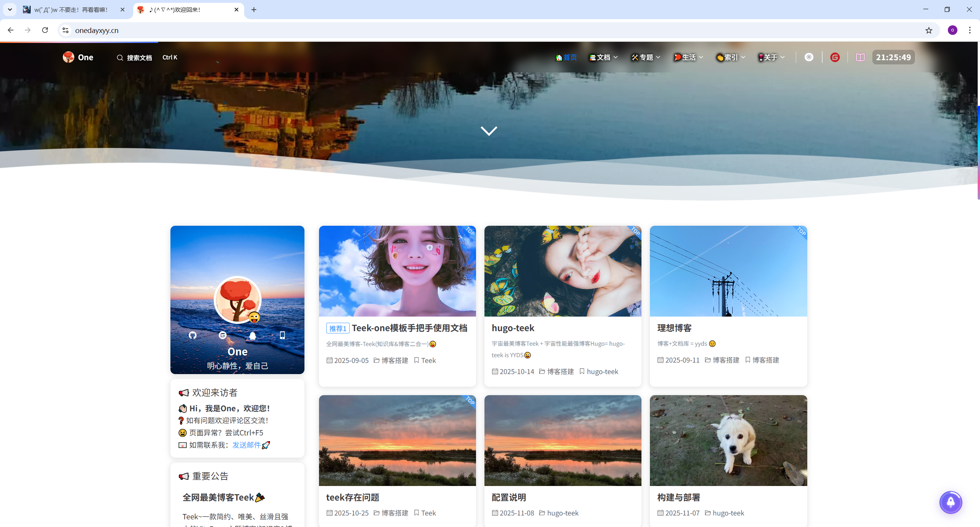Click the 发送邮件 link
The width and height of the screenshot is (980, 527).
click(247, 445)
